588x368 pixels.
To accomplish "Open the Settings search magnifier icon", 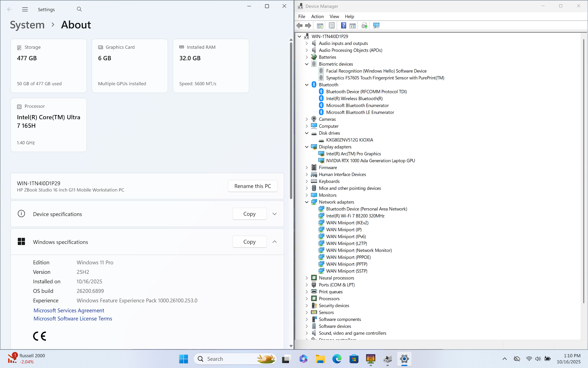I will tap(79, 9).
